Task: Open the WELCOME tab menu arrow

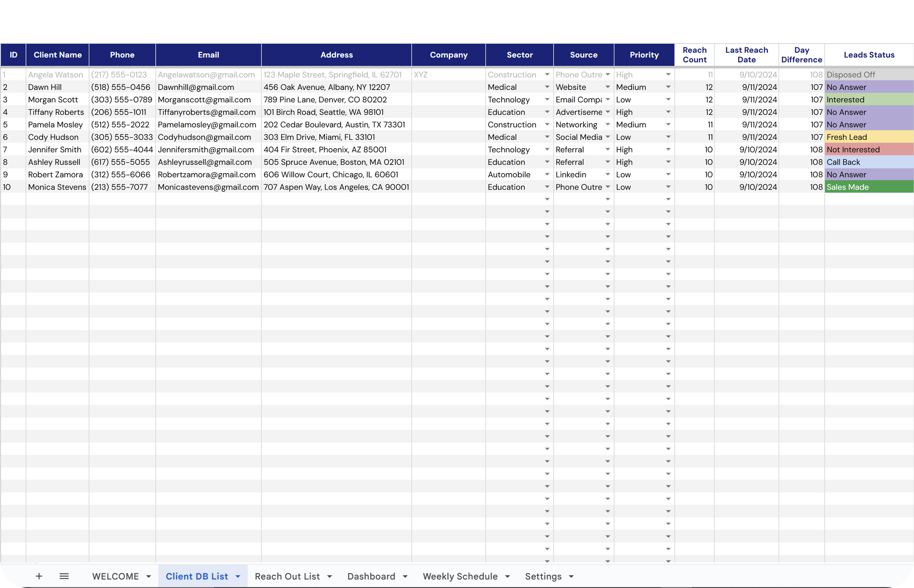Action: [x=149, y=576]
